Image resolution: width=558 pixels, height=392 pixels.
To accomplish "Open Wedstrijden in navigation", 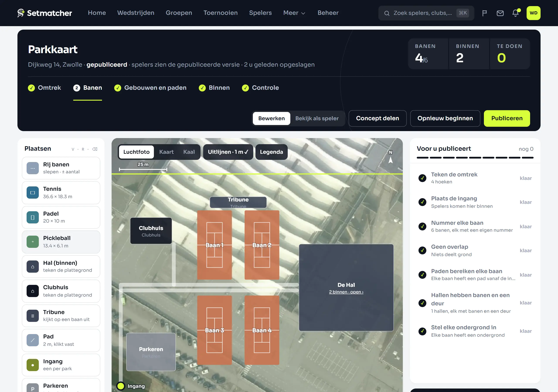I will (136, 13).
